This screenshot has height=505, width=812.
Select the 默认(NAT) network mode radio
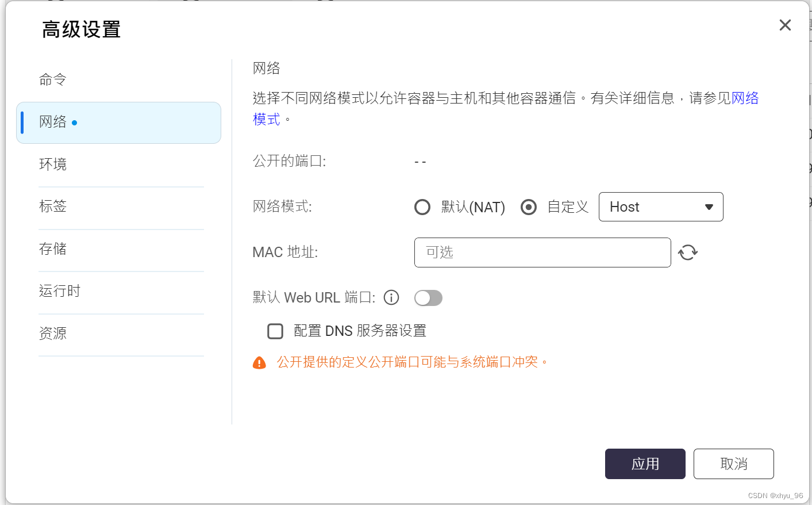click(x=422, y=206)
